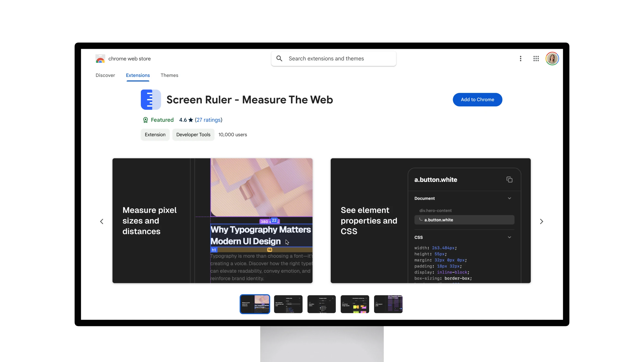Select the Extensions tab
The height and width of the screenshot is (362, 644).
pos(138,75)
